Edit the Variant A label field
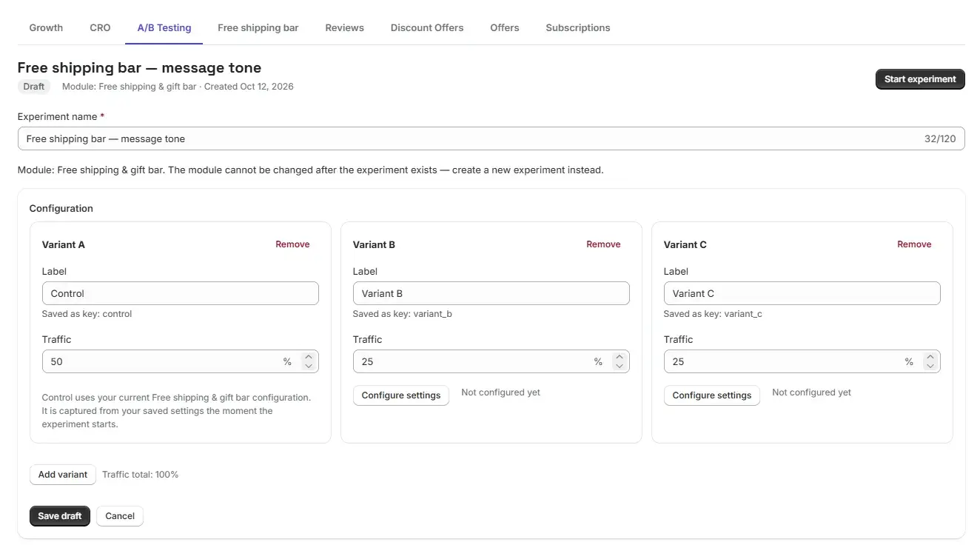The height and width of the screenshot is (545, 980). [181, 293]
